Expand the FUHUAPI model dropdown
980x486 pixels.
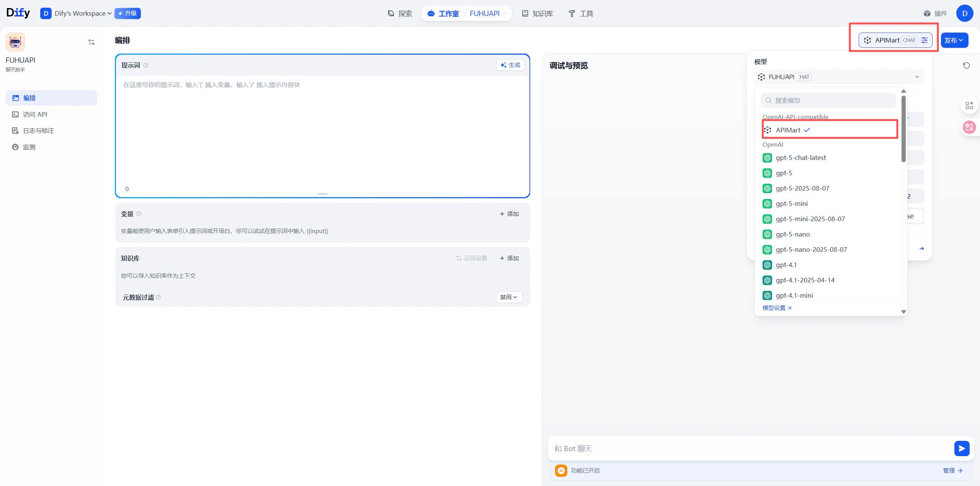pyautogui.click(x=839, y=77)
